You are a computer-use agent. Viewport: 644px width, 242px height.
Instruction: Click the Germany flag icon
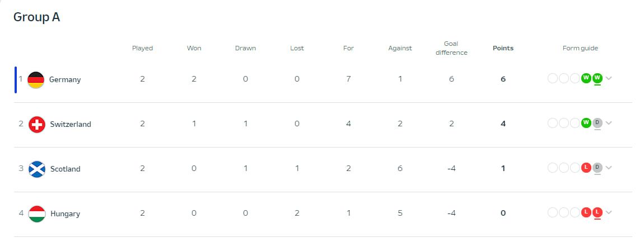pos(36,79)
